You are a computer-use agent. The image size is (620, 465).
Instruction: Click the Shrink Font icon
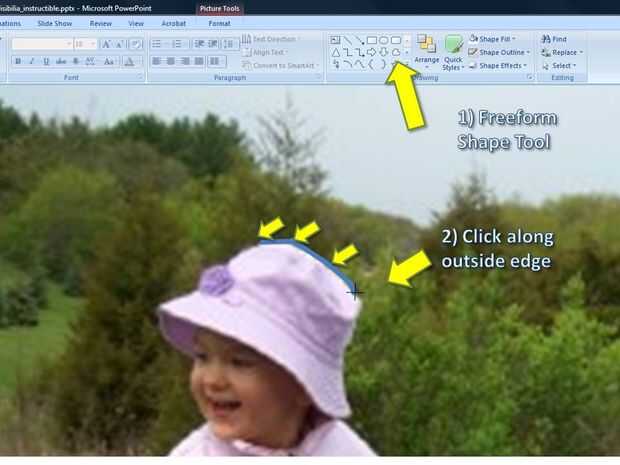click(x=120, y=44)
